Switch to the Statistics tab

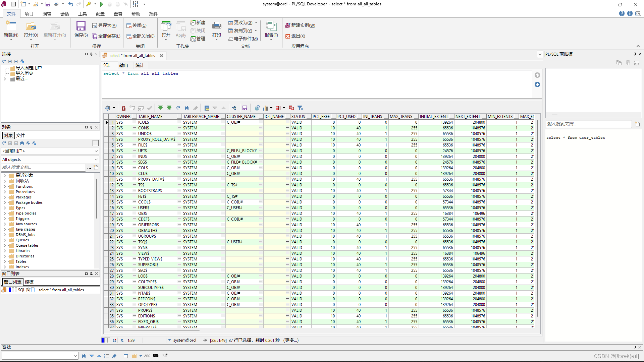click(x=140, y=65)
